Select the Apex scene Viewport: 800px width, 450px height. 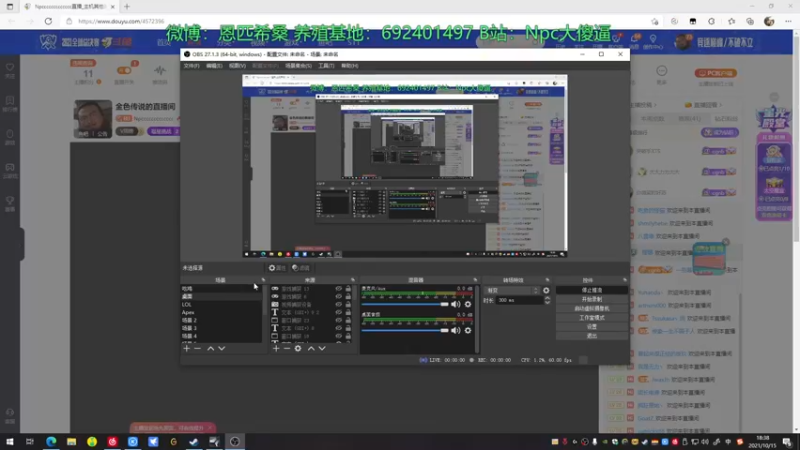click(x=221, y=312)
